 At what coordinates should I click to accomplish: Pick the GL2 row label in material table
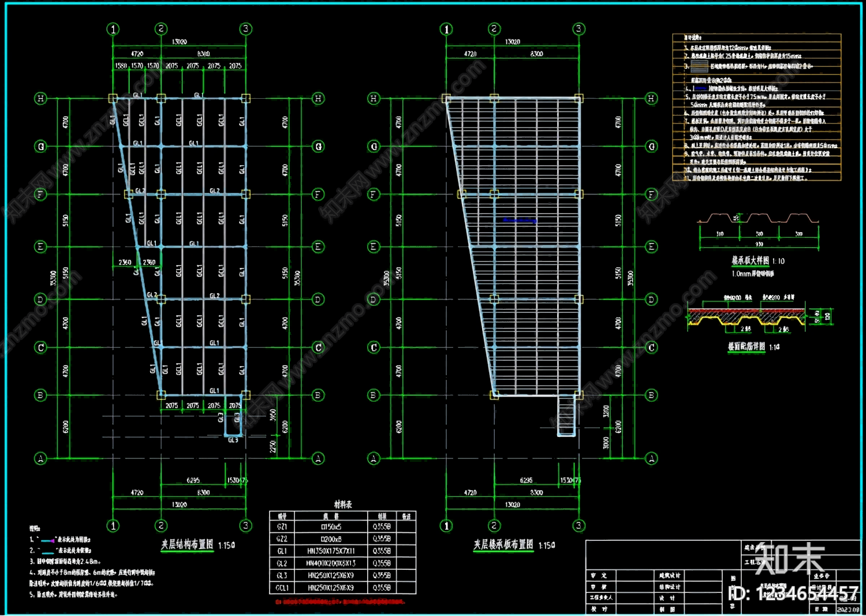282,563
